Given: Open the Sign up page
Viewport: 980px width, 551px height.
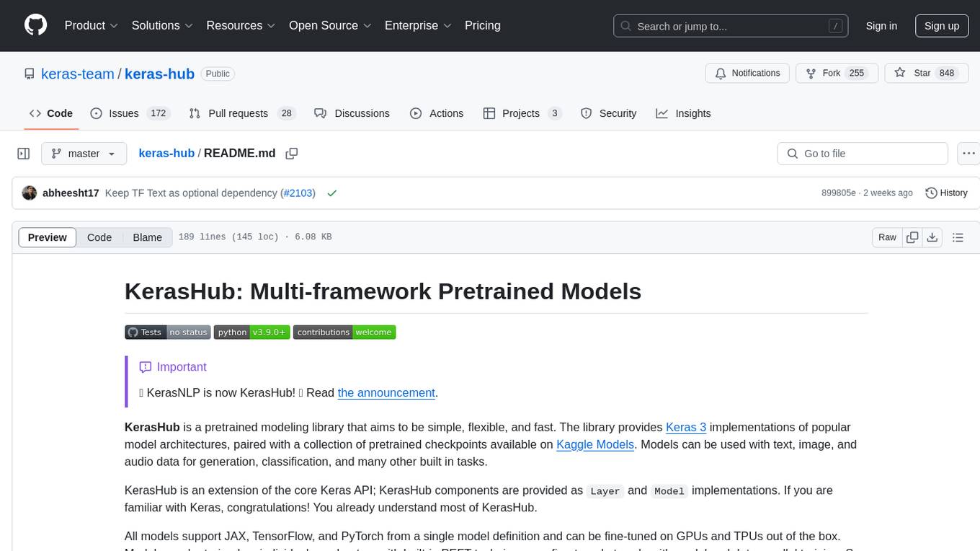Looking at the screenshot, I should coord(942,26).
